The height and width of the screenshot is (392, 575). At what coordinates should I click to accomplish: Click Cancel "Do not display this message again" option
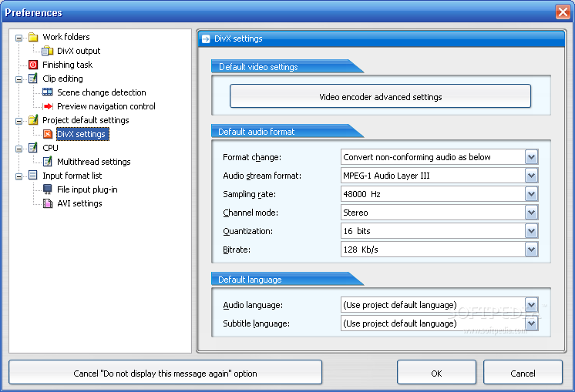pos(166,373)
